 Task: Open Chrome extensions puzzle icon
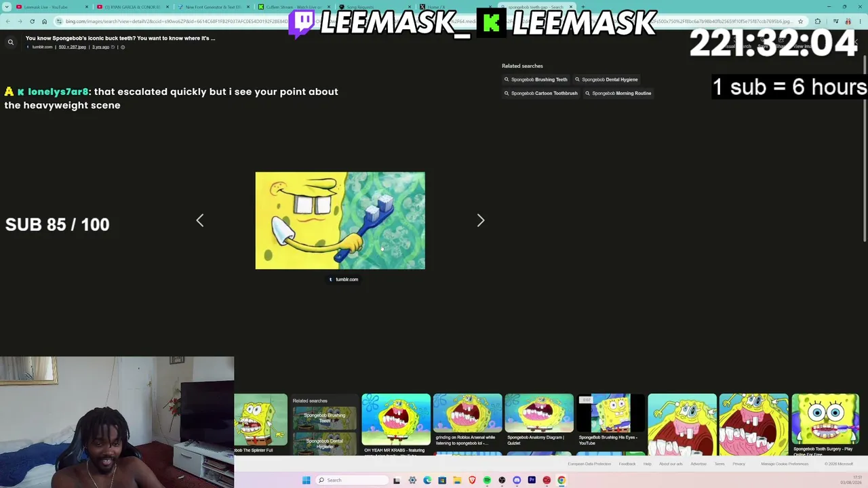[x=818, y=21]
